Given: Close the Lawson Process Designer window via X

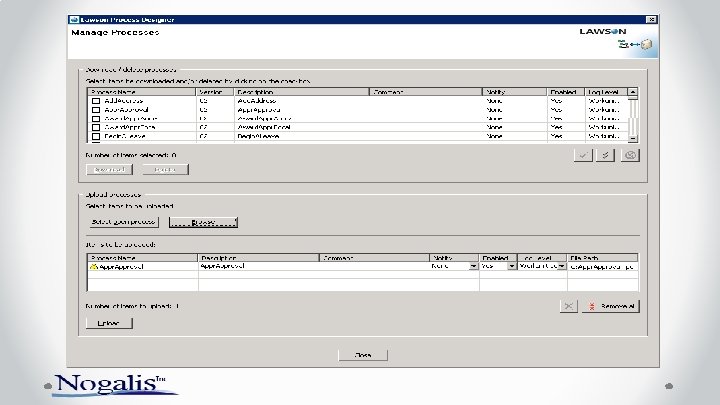Looking at the screenshot, I should pyautogui.click(x=651, y=20).
